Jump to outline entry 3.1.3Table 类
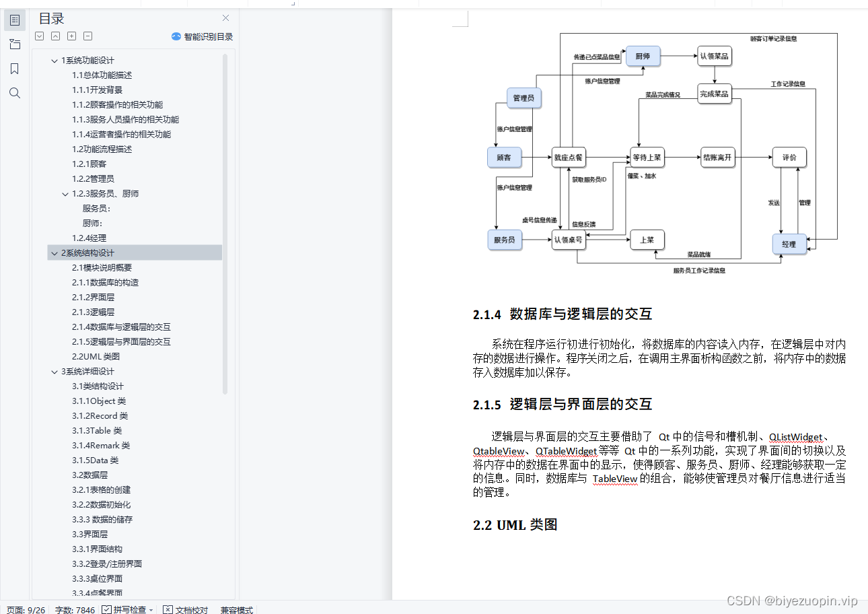This screenshot has width=868, height=614. (97, 430)
